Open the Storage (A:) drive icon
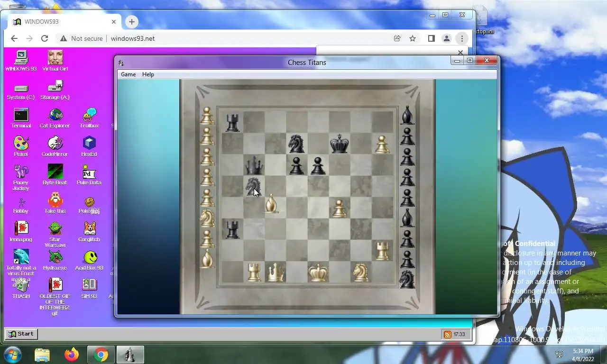 pyautogui.click(x=55, y=91)
